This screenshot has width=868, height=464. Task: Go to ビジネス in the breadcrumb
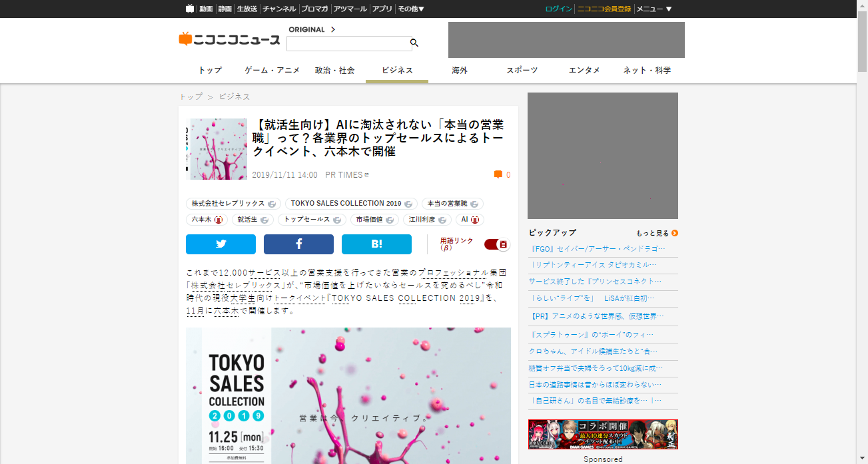[234, 97]
